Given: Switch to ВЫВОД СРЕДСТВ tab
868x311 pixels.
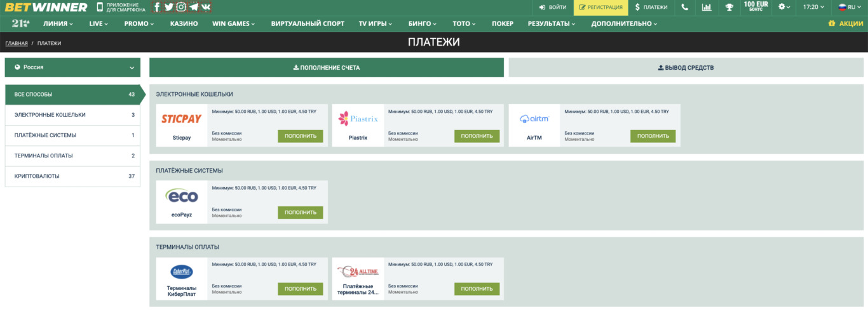Looking at the screenshot, I should point(686,67).
